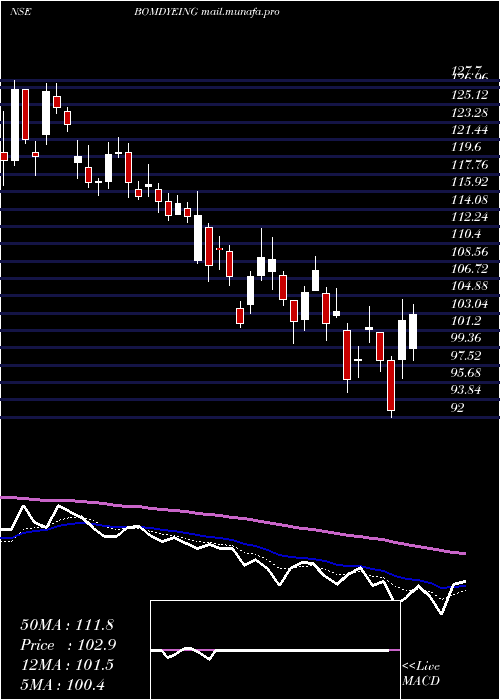Select the 93.84 axis label

tap(468, 390)
